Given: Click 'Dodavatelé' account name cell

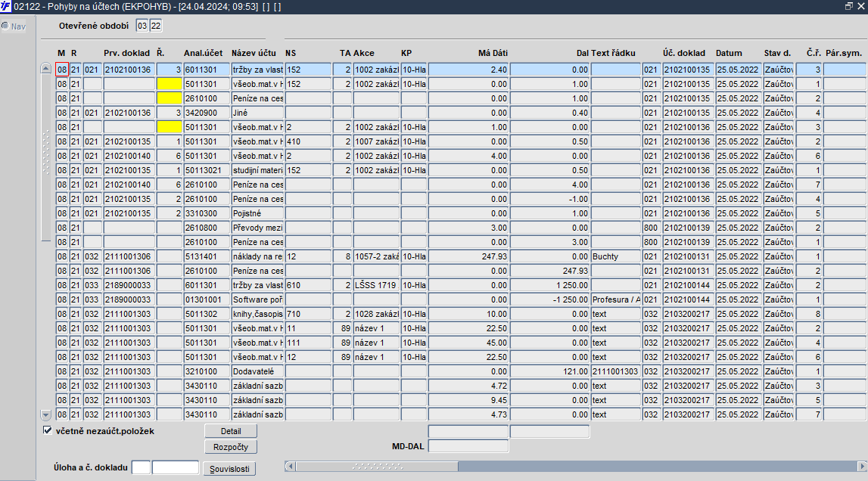Looking at the screenshot, I should click(x=257, y=372).
